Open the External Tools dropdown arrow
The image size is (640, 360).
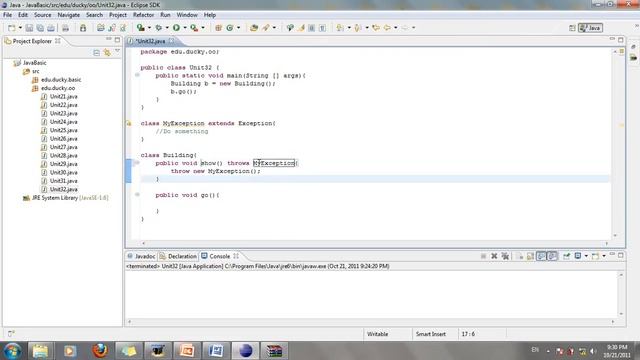(x=203, y=28)
